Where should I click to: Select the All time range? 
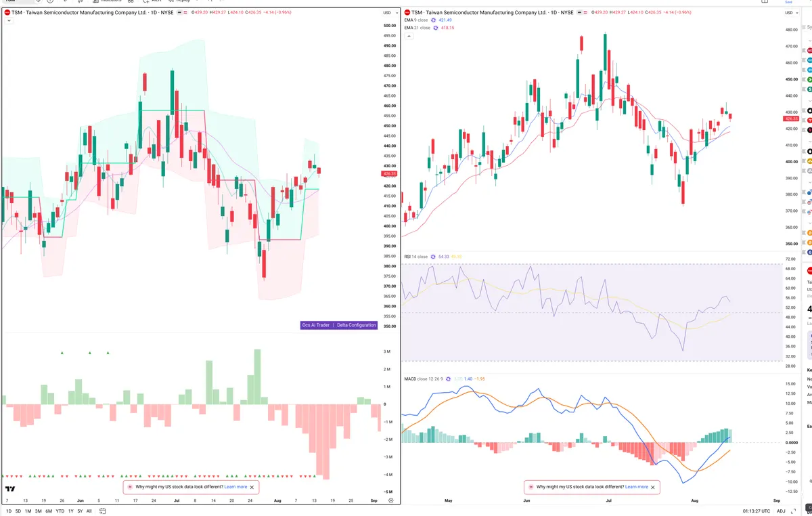pyautogui.click(x=89, y=511)
